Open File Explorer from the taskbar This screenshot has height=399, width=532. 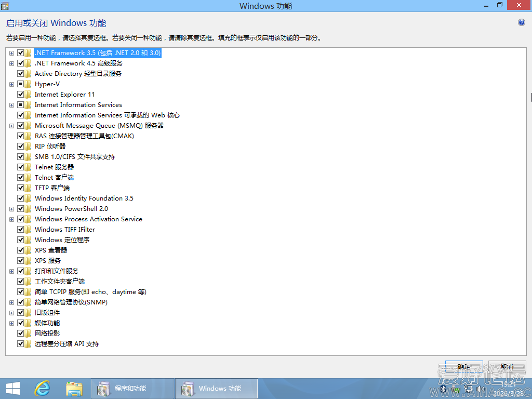tap(74, 389)
